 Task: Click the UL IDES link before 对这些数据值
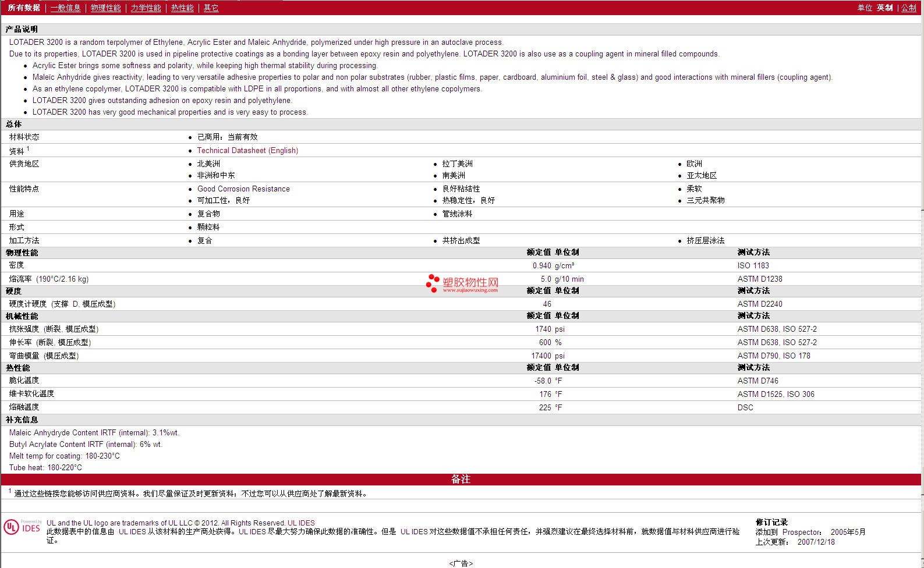coord(414,532)
